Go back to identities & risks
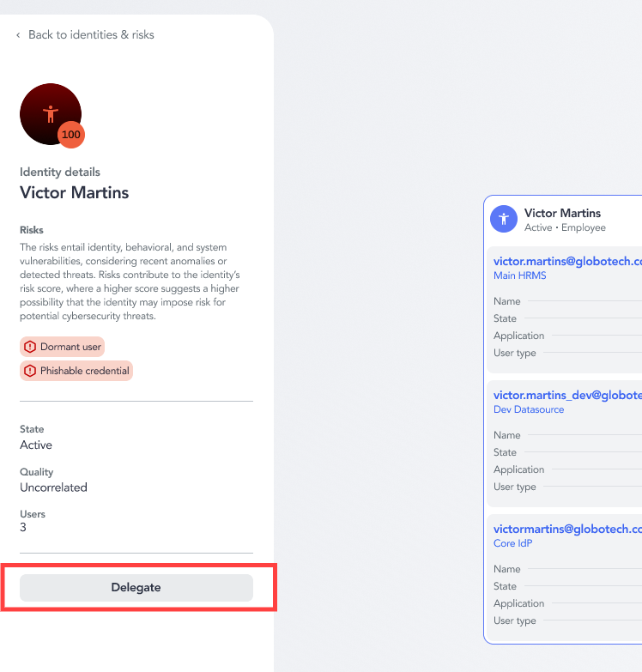This screenshot has height=672, width=642. [91, 34]
